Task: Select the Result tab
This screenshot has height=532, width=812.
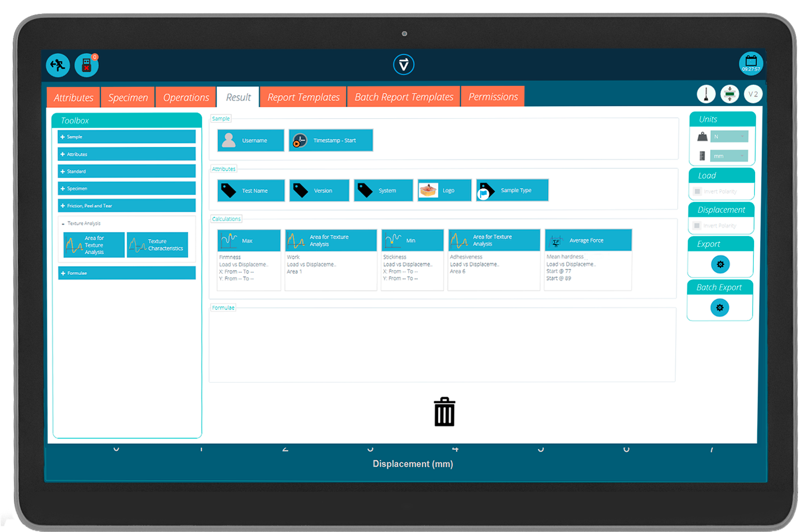Action: (238, 97)
